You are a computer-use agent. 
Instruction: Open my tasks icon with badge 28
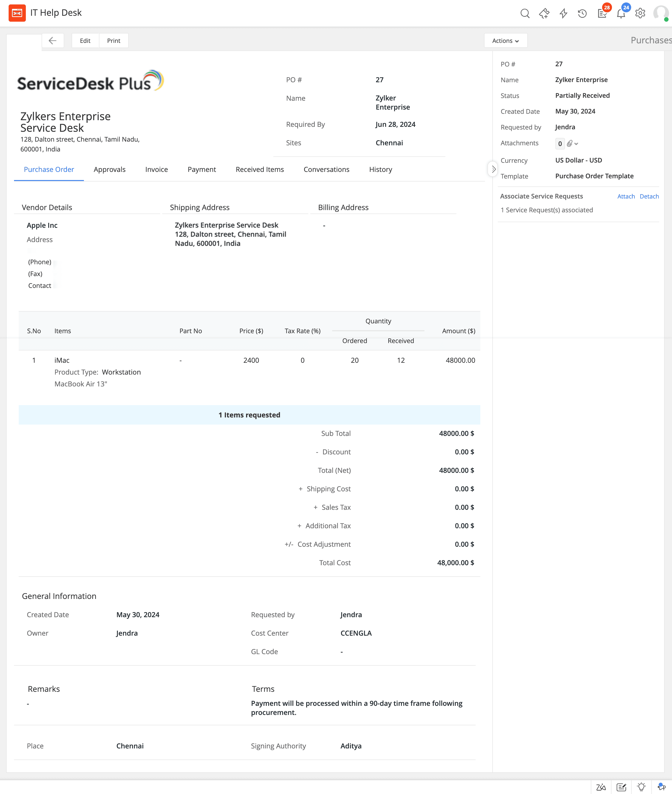coord(602,14)
